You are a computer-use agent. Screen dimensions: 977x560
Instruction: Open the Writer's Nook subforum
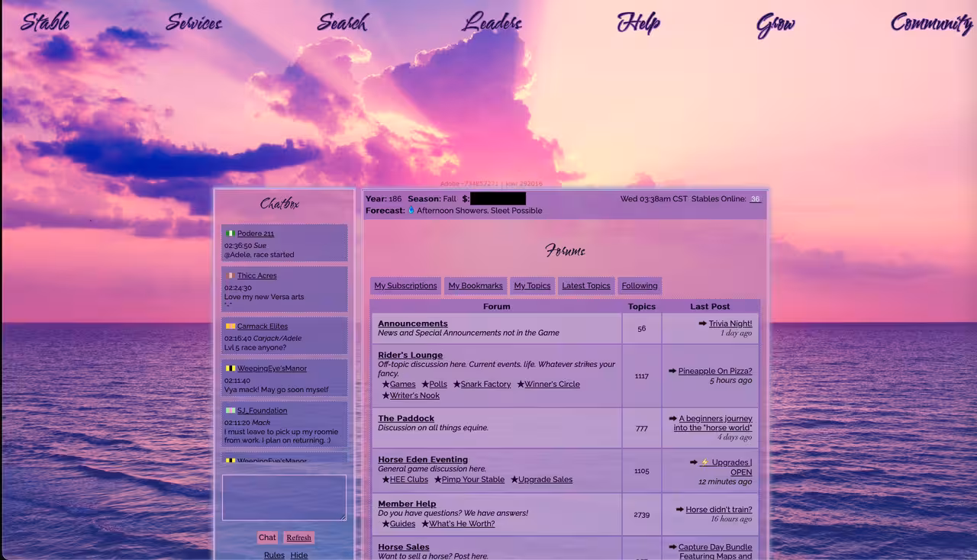coord(414,395)
